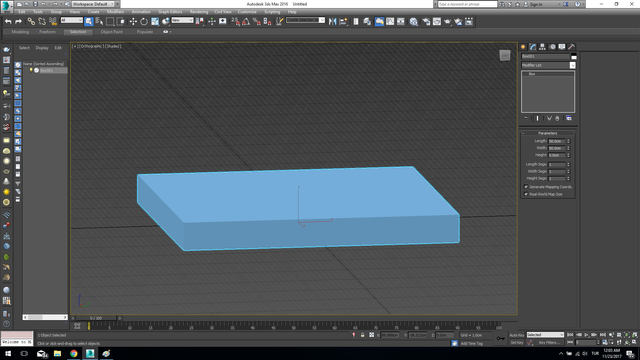Open the Motion command panel tab
640x360 pixels.
pyautogui.click(x=552, y=47)
